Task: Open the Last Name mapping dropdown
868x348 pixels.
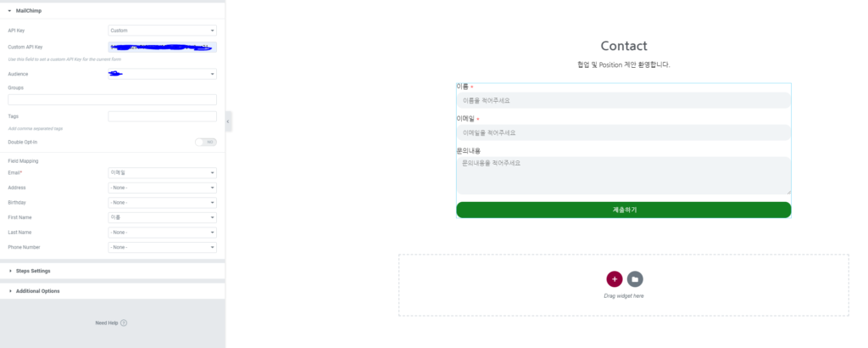Action: pos(162,233)
